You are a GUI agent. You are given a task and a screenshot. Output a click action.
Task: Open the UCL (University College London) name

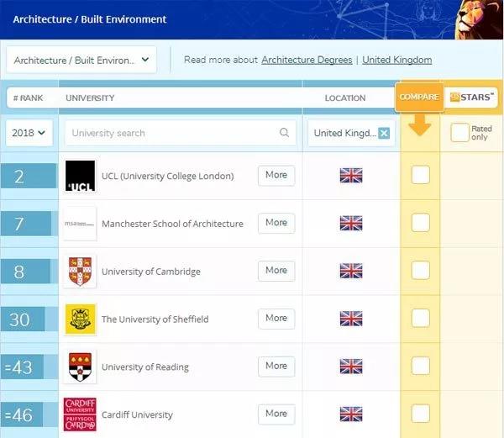[x=167, y=176]
